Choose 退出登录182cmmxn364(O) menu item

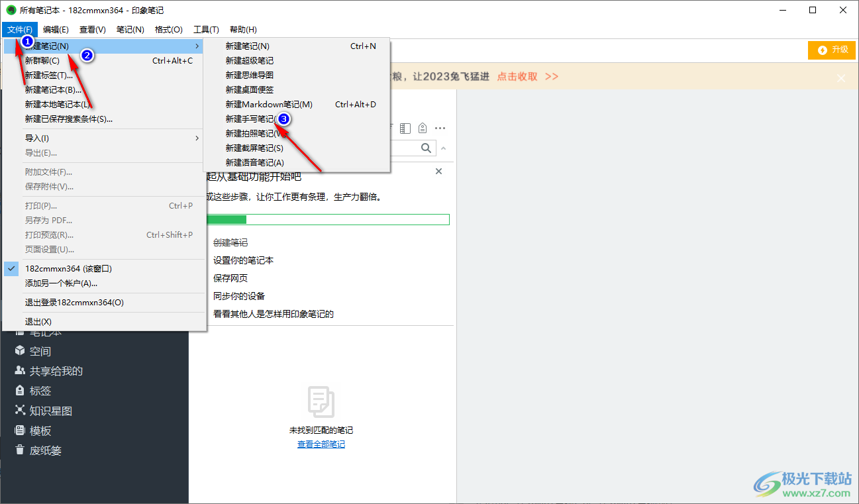tap(105, 303)
